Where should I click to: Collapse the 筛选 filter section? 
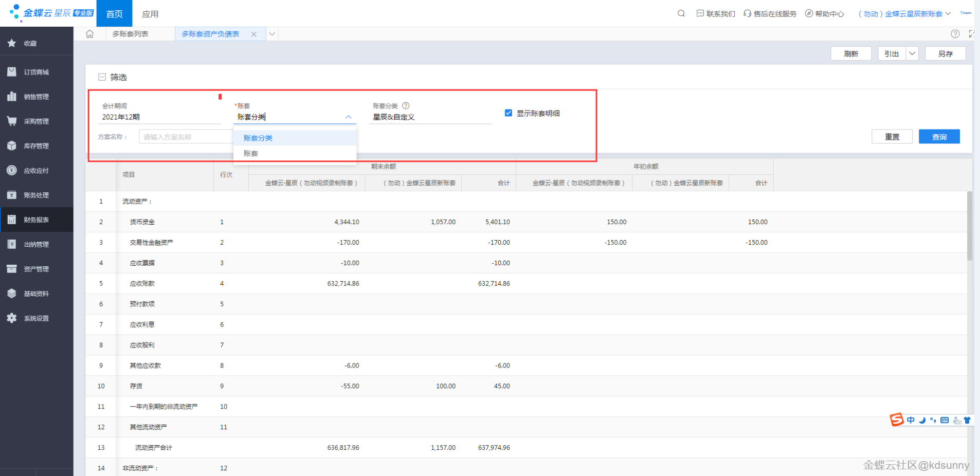102,77
